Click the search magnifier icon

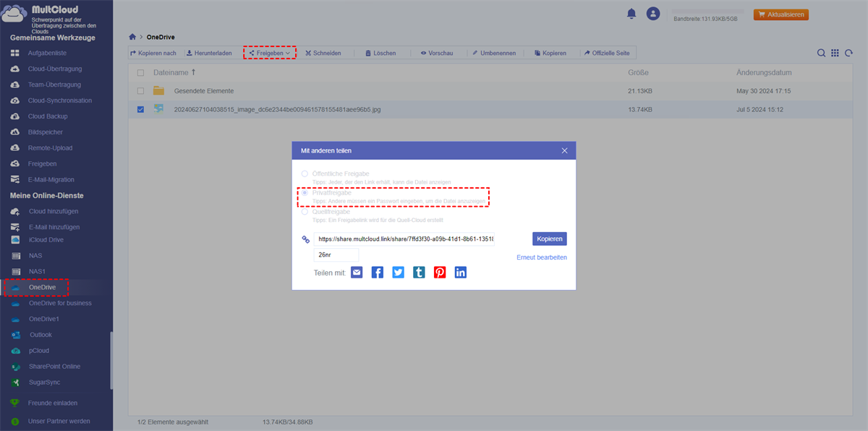pyautogui.click(x=821, y=53)
